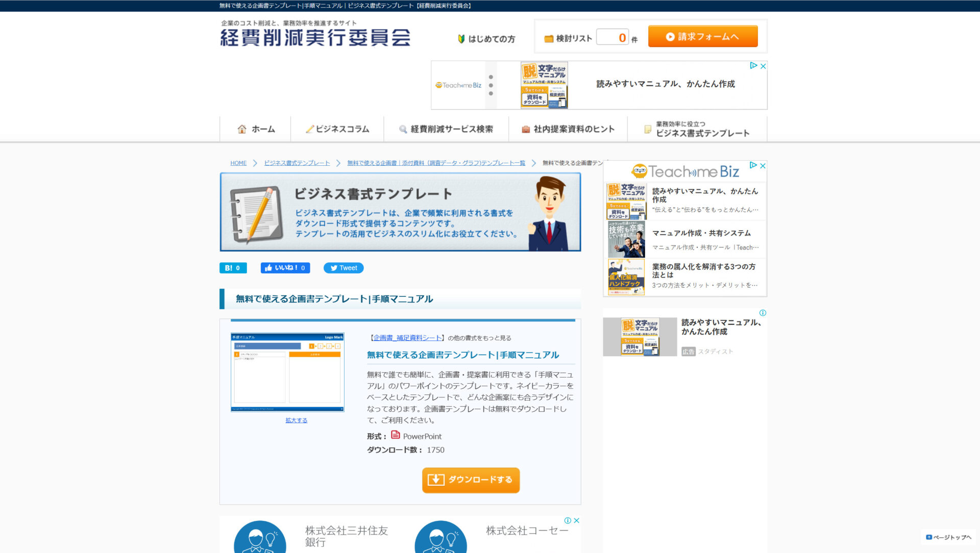Viewport: 980px width, 553px height.
Task: Click the home icon in the navigation bar
Action: (241, 129)
